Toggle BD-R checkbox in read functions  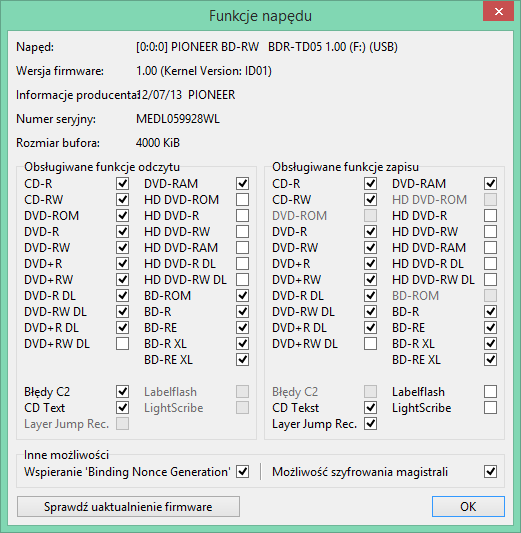coord(242,311)
